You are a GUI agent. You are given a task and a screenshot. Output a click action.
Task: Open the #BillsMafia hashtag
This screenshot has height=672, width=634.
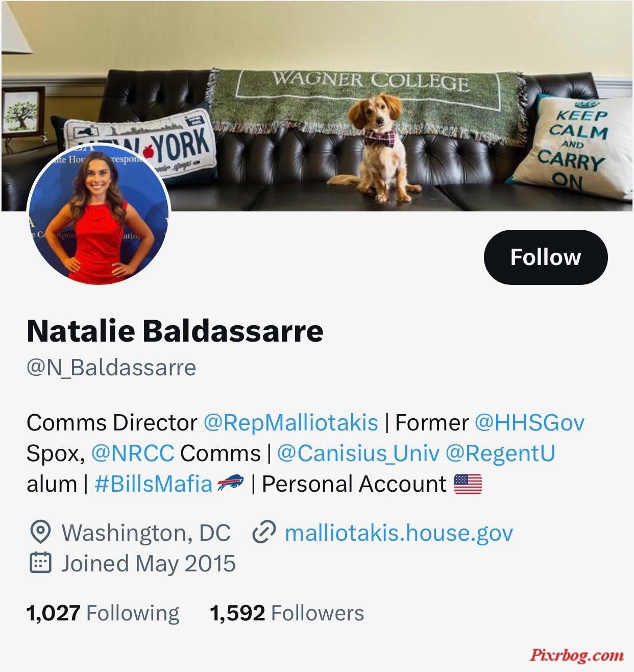tap(153, 484)
